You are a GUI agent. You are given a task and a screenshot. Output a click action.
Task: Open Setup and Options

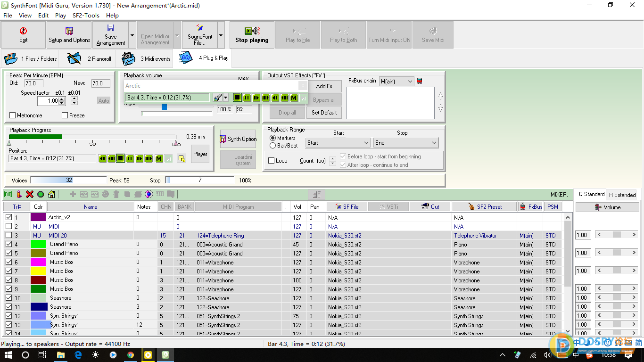click(69, 35)
